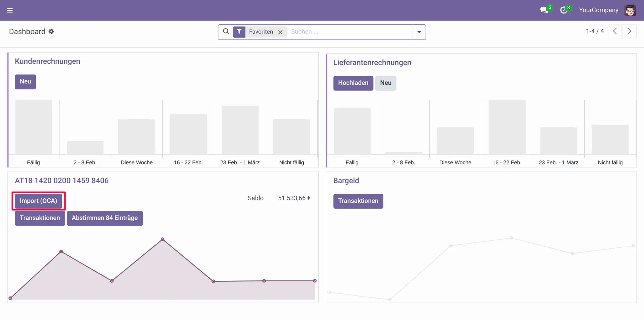Open Dashboard settings gear icon
The width and height of the screenshot is (644, 320).
click(51, 31)
